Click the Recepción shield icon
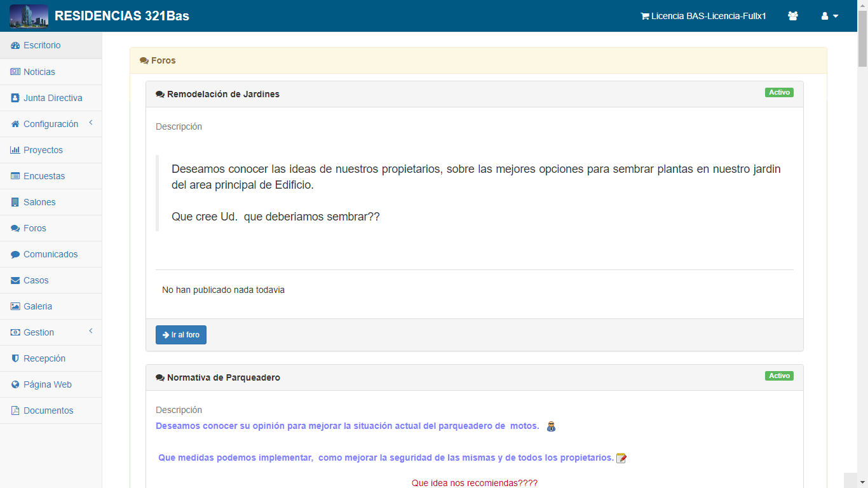The width and height of the screenshot is (868, 488). 15,358
